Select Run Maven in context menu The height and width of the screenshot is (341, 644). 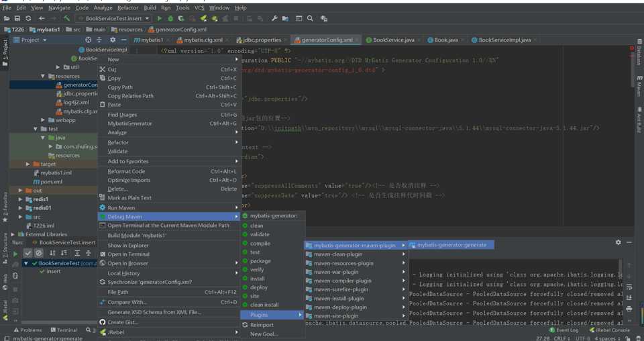(x=169, y=208)
